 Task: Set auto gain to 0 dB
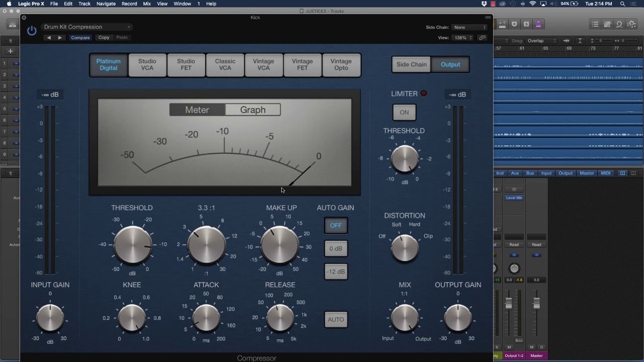(336, 248)
